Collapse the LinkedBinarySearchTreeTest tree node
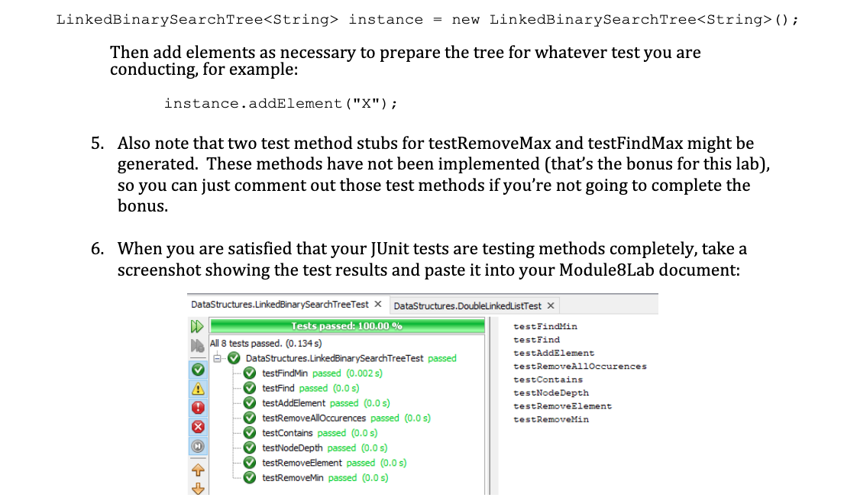Screen dimensions: 857x504 pos(218,357)
